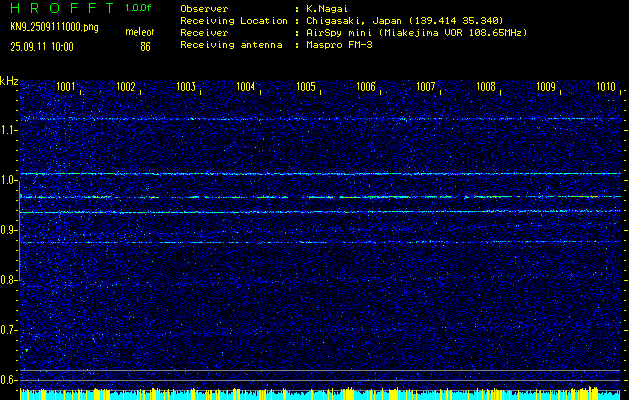Image resolution: width=629 pixels, height=400 pixels.
Task: Click the version label 1.0.0f
Action: tap(136, 8)
